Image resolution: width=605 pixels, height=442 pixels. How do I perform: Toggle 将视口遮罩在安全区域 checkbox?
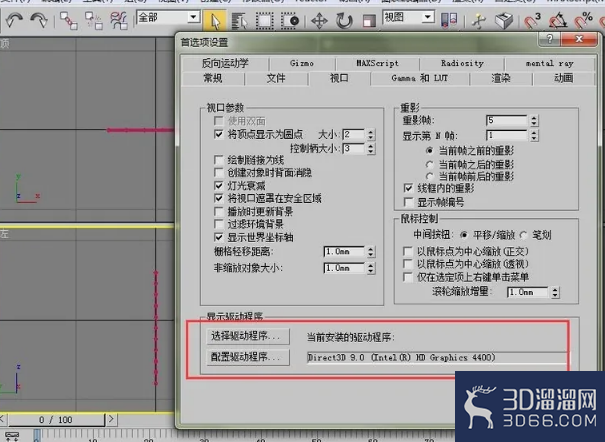(219, 198)
